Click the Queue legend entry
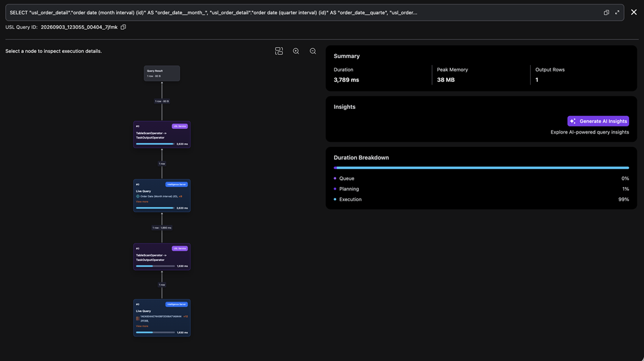 click(346, 179)
